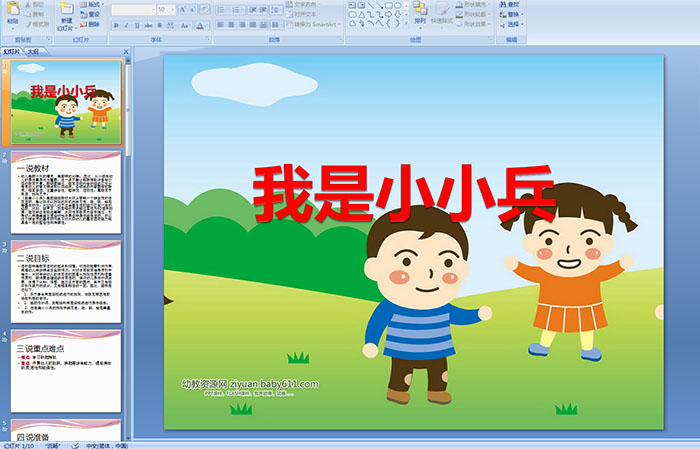
Task: Click the Decrease Font Size icon
Action: point(192,9)
